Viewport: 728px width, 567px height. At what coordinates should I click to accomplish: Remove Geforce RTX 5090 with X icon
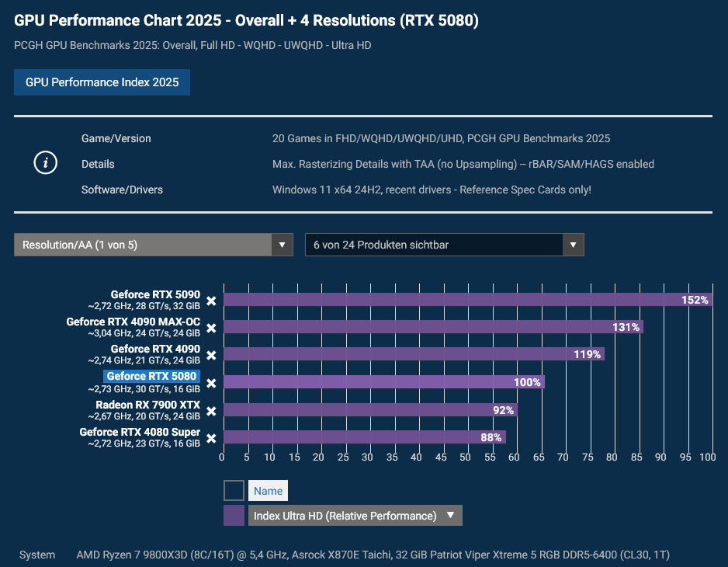(211, 301)
